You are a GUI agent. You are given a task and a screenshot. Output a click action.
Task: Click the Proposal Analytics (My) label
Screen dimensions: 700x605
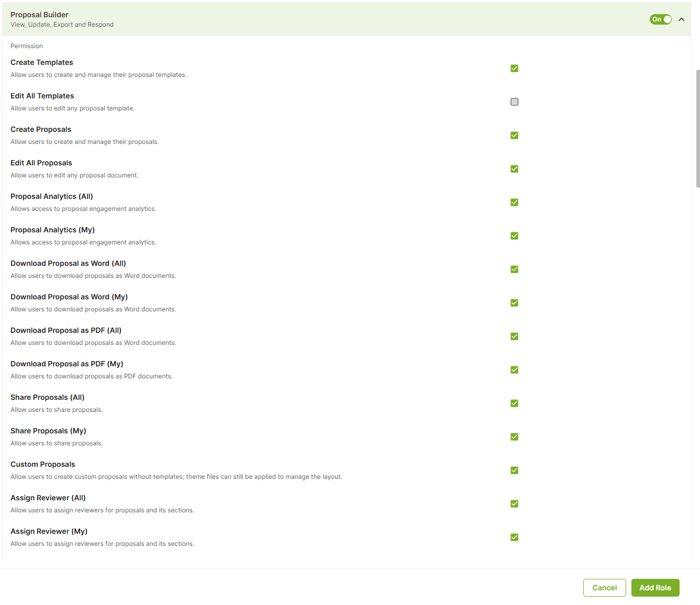tap(52, 230)
